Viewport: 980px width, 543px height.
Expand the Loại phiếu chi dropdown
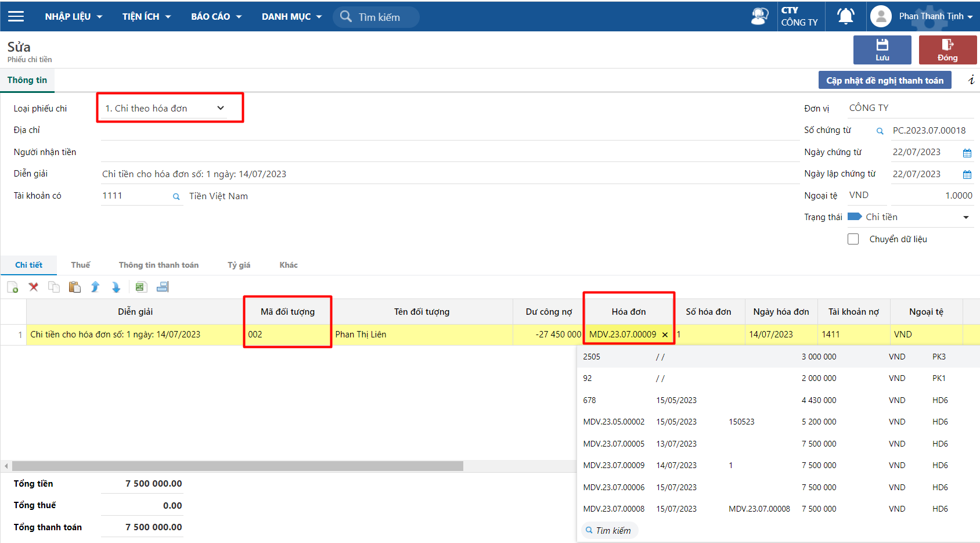point(221,109)
